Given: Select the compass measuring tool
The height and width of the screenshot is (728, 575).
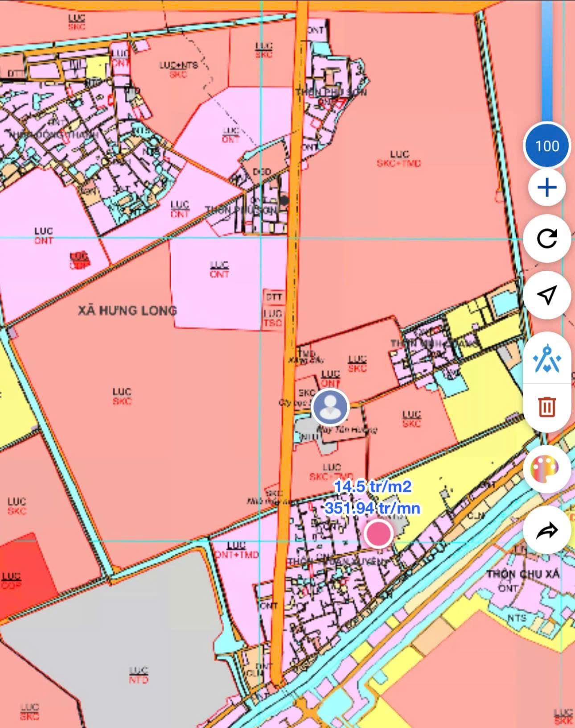Looking at the screenshot, I should coord(547,359).
